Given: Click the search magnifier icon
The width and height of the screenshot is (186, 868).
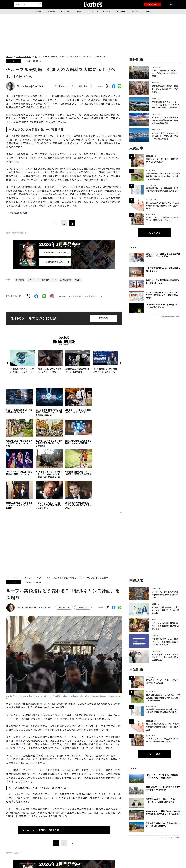Looking at the screenshot, I should tap(39, 4).
